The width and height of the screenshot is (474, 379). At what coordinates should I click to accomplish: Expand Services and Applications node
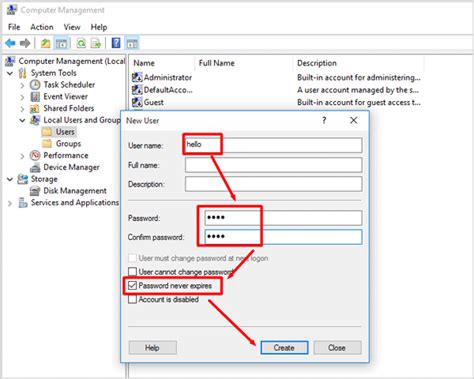click(x=10, y=203)
